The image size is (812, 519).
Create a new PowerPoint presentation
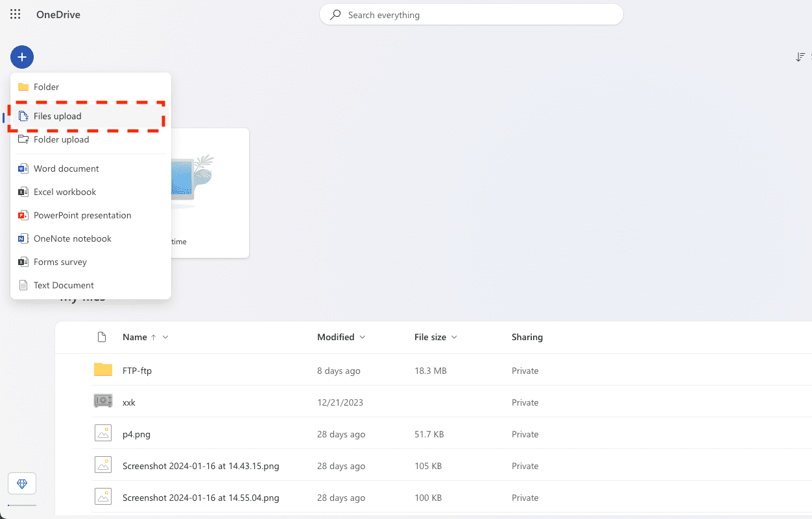point(91,215)
